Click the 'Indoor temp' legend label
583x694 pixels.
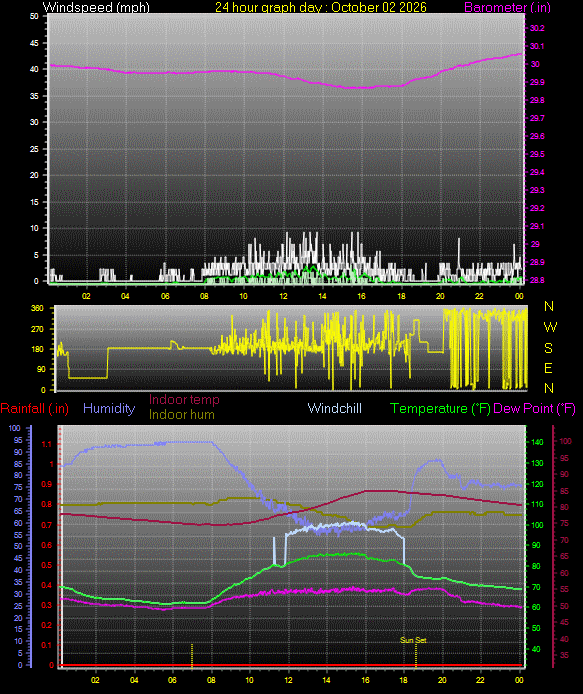184,399
